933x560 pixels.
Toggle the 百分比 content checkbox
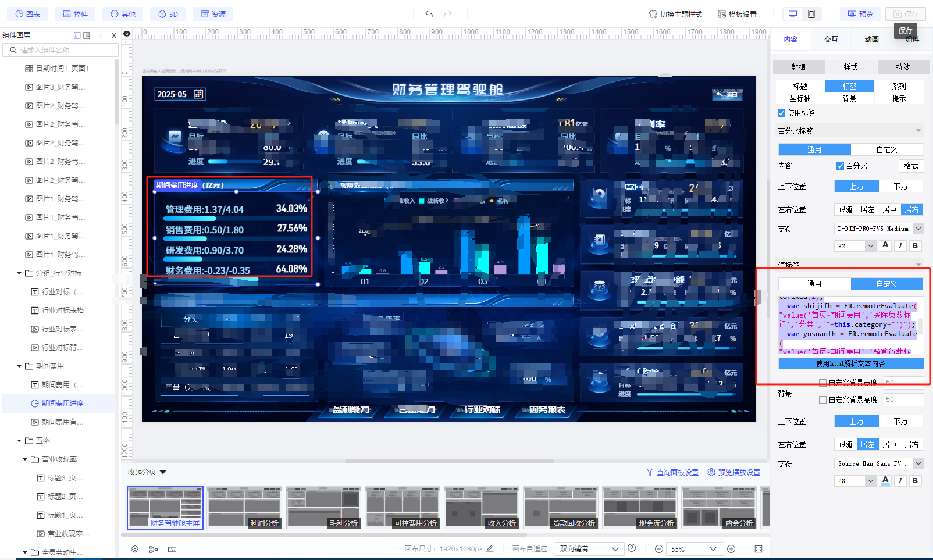(x=840, y=166)
